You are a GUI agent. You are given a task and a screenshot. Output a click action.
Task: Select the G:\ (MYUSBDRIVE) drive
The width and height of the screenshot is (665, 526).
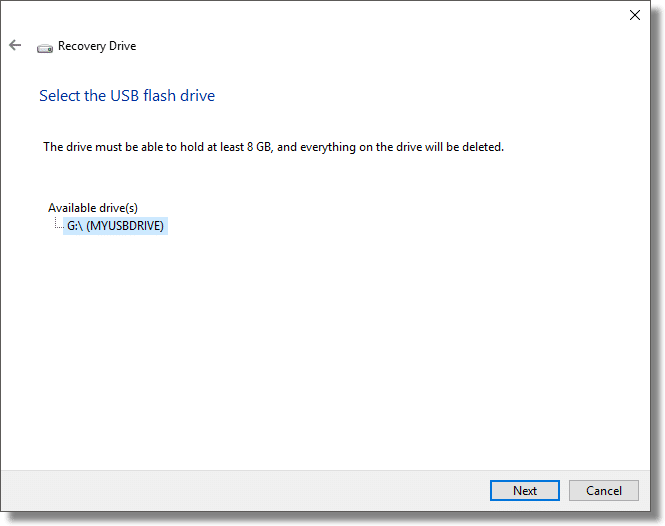[115, 226]
